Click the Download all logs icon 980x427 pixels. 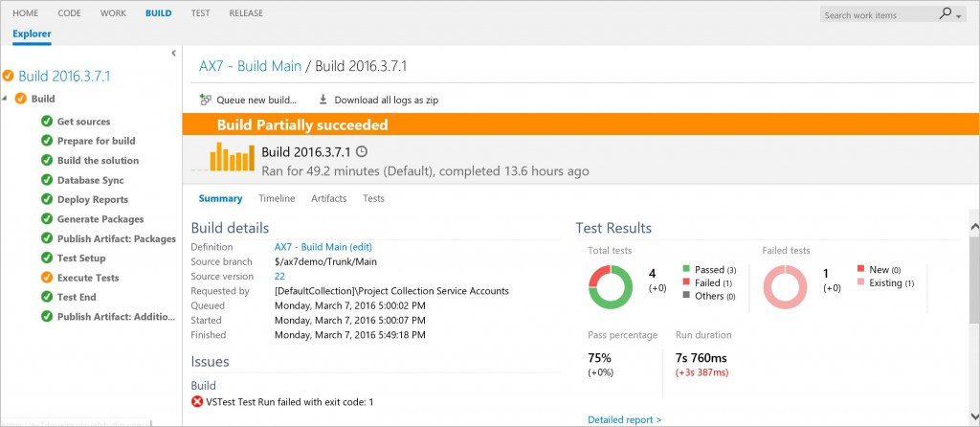coord(323,100)
